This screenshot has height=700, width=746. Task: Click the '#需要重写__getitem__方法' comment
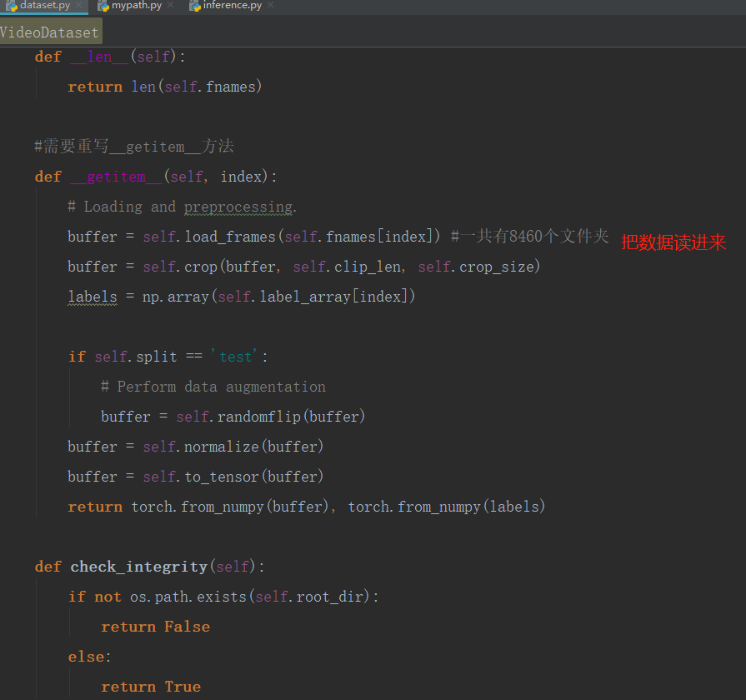[134, 147]
